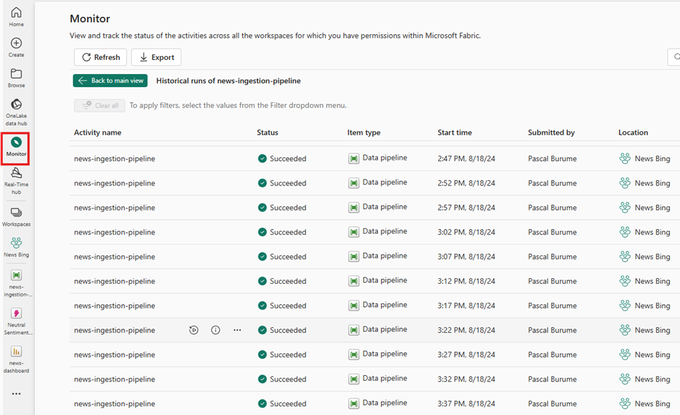Sort by Activity name column header
Viewport: 680px width, 415px height.
[98, 132]
